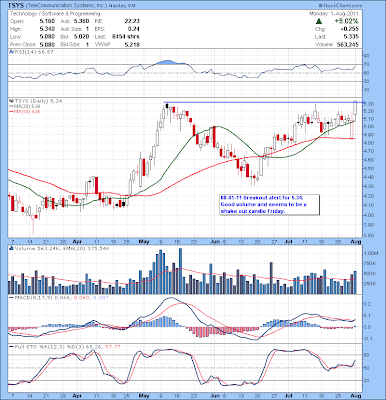This screenshot has height=400, width=386.
Task: Click the 1.00M volume axis label
Action: pyautogui.click(x=371, y=253)
